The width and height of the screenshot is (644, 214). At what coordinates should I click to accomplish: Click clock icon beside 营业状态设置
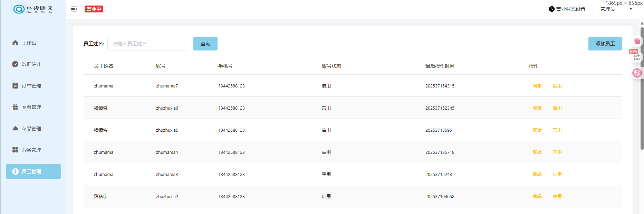(551, 9)
